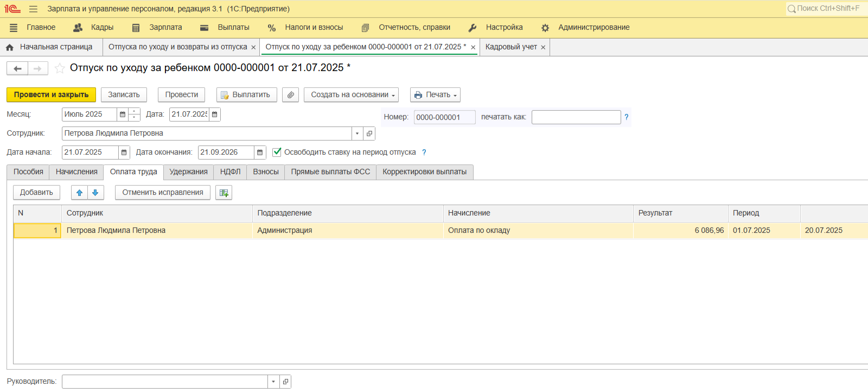The width and height of the screenshot is (868, 392).
Task: Move row down with arrow
Action: coord(95,193)
